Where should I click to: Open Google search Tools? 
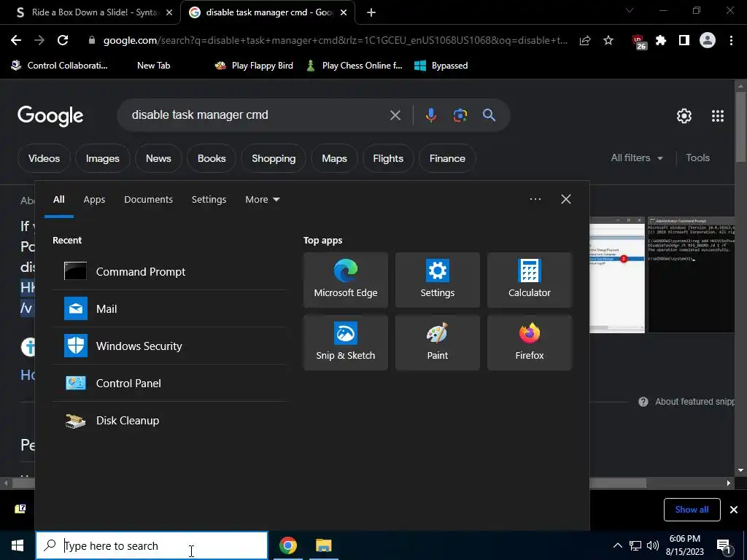pyautogui.click(x=697, y=157)
